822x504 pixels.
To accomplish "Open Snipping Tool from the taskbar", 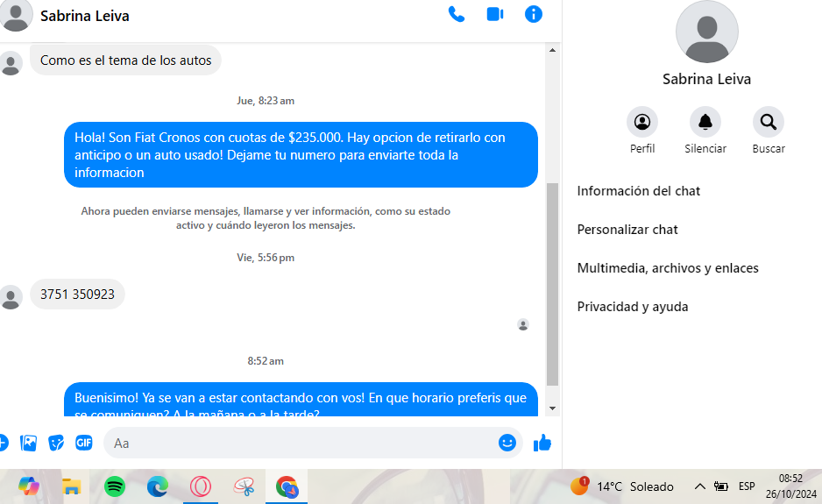I will tap(244, 486).
